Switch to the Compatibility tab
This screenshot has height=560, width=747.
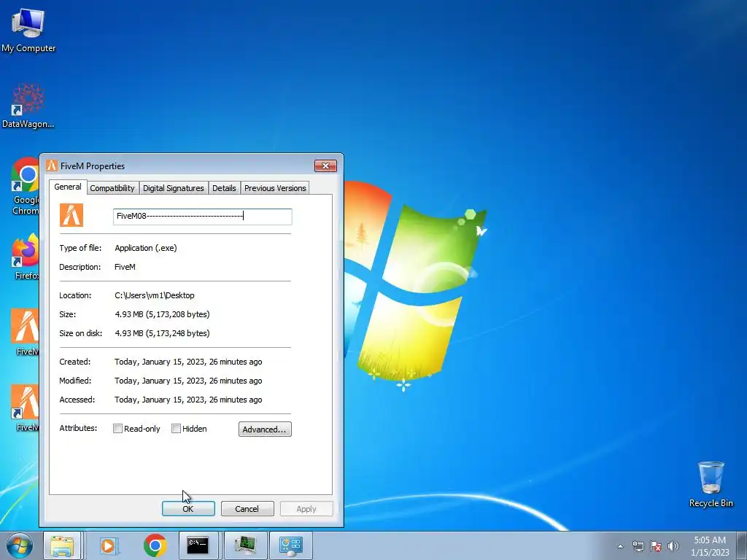(x=112, y=188)
